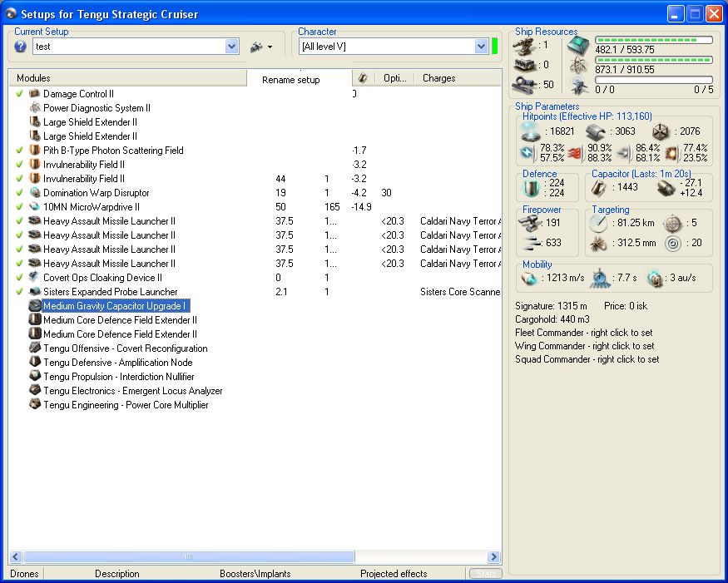Click the capacitor icon beside 1443

coord(599,189)
